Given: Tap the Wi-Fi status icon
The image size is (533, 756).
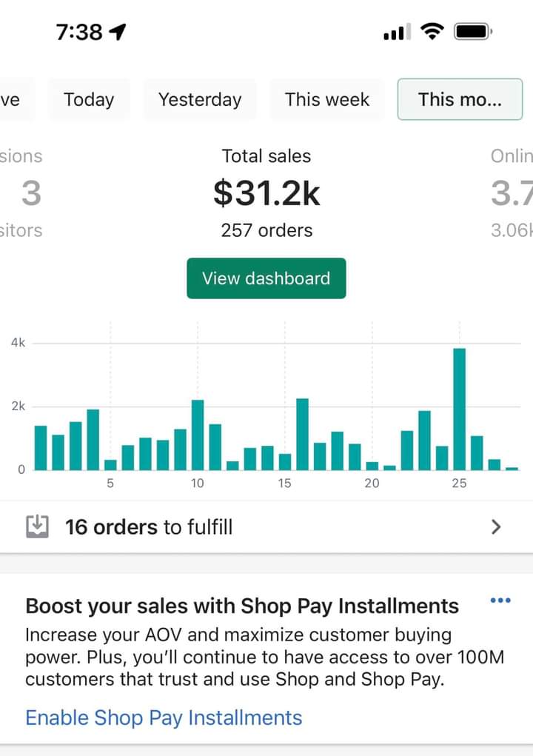Looking at the screenshot, I should [432, 32].
